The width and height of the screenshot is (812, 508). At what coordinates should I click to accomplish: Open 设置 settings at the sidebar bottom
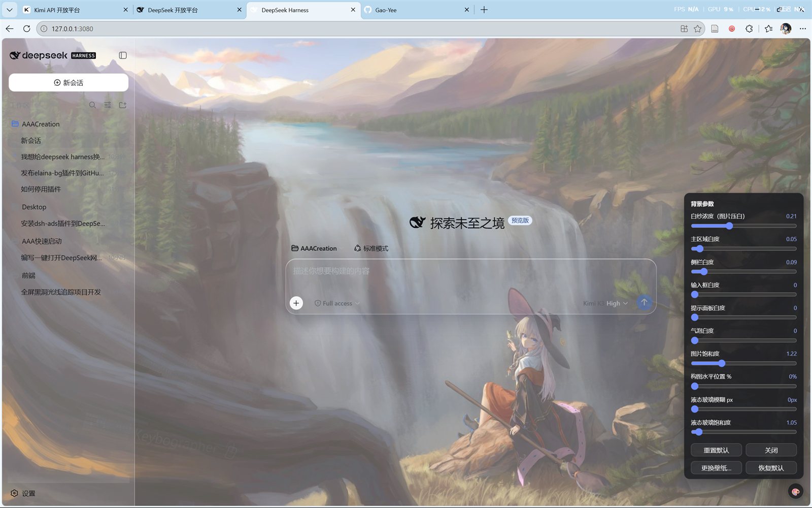coord(23,493)
